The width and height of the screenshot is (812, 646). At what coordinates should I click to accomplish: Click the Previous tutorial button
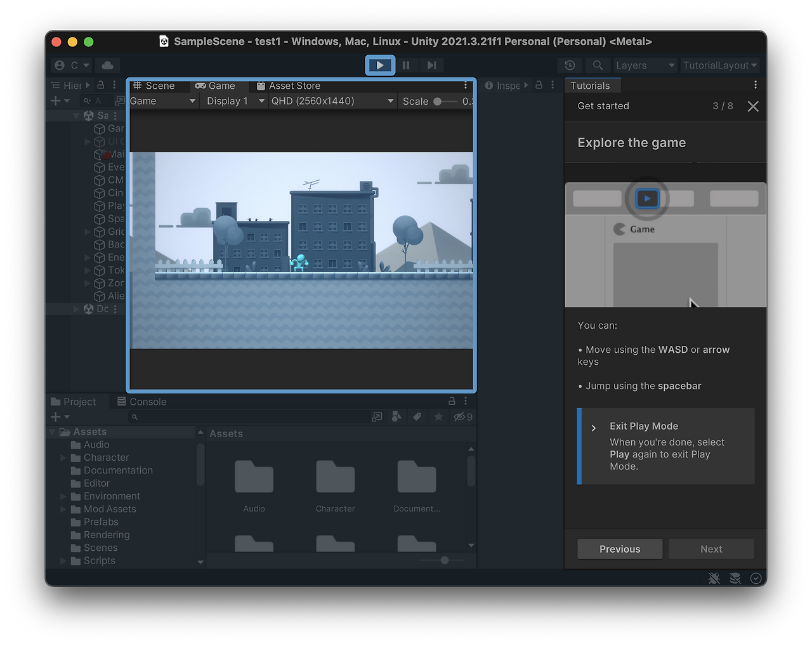[x=620, y=549]
